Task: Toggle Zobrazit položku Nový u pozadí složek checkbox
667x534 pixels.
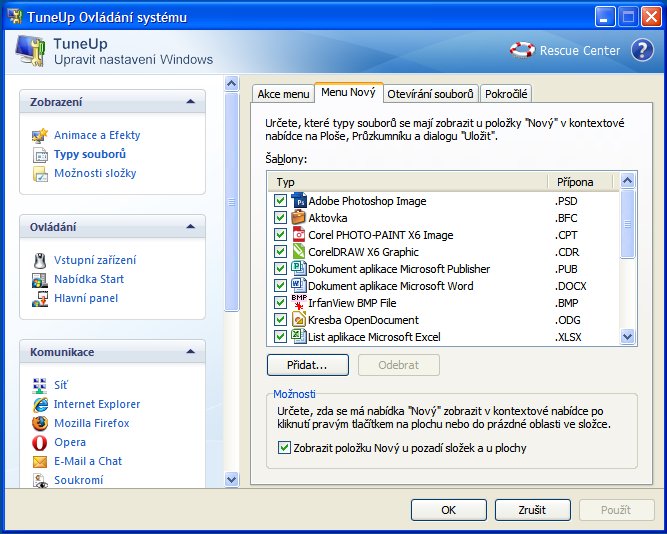Action: pos(284,448)
